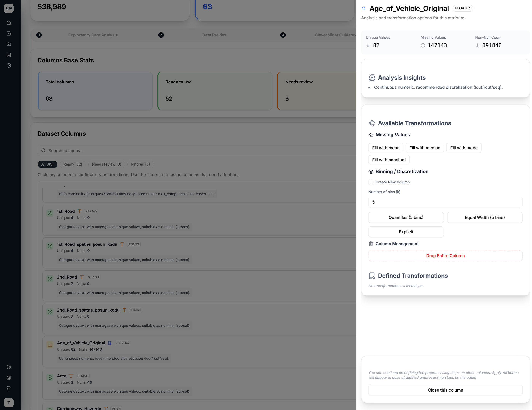Switch to Exploratory Data Analysis step
Viewport: 532px width, 410px height.
(x=93, y=35)
